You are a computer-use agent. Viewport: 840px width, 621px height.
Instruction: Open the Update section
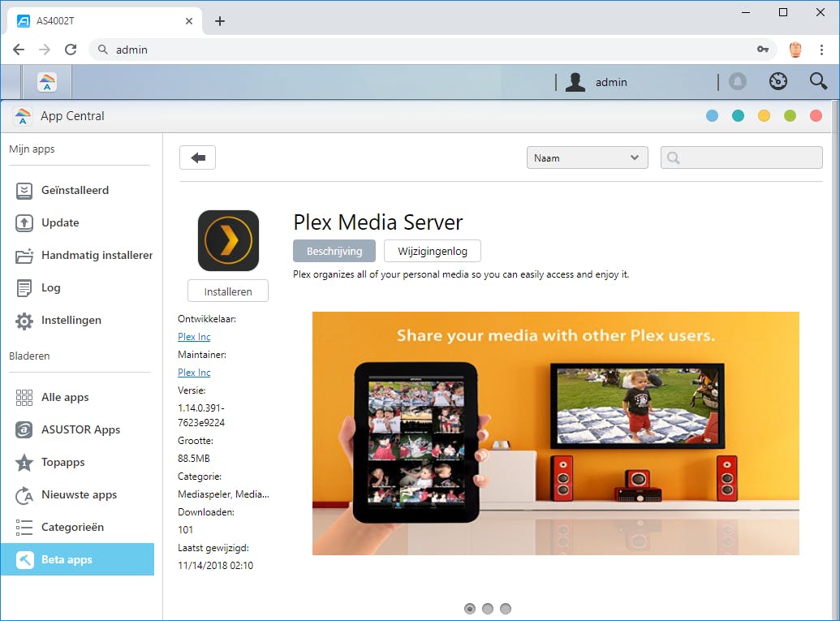[78, 223]
